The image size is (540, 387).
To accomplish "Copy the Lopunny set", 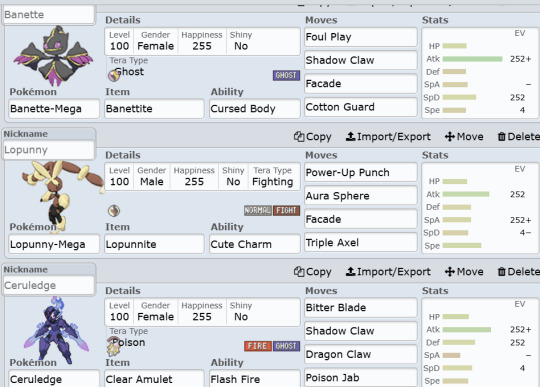I will (312, 137).
